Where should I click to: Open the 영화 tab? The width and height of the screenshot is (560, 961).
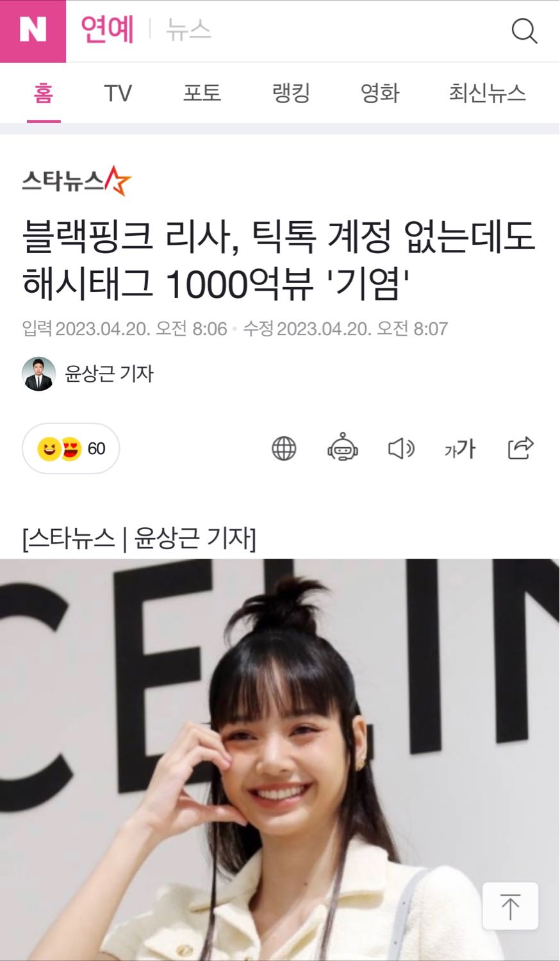tap(380, 94)
